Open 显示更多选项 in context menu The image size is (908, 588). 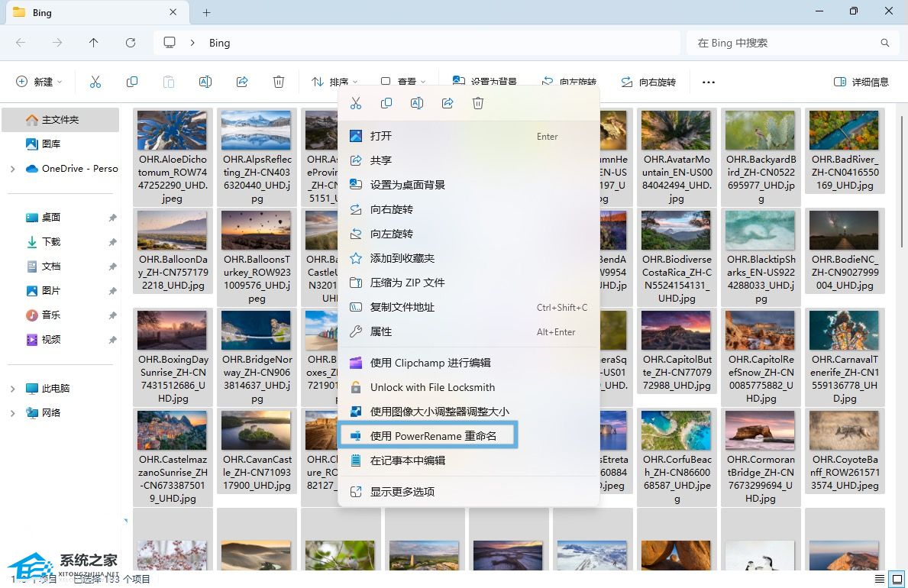pos(402,492)
